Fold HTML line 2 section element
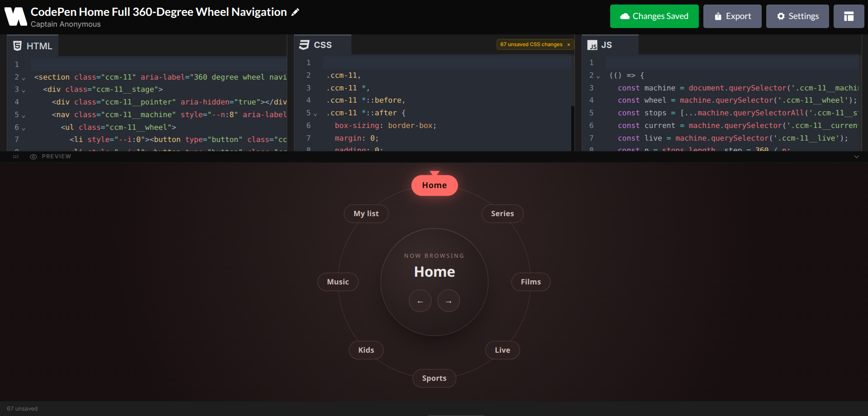The width and height of the screenshot is (868, 416). click(24, 78)
